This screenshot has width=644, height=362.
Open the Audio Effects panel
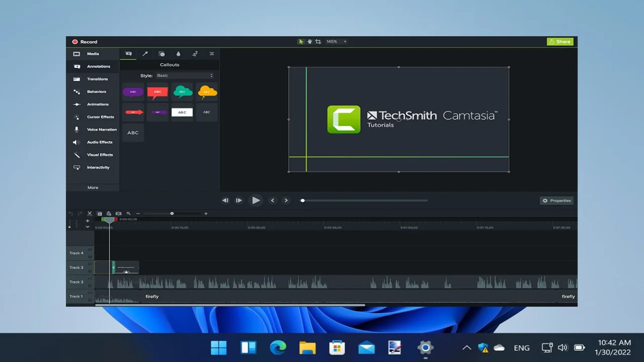click(x=93, y=142)
